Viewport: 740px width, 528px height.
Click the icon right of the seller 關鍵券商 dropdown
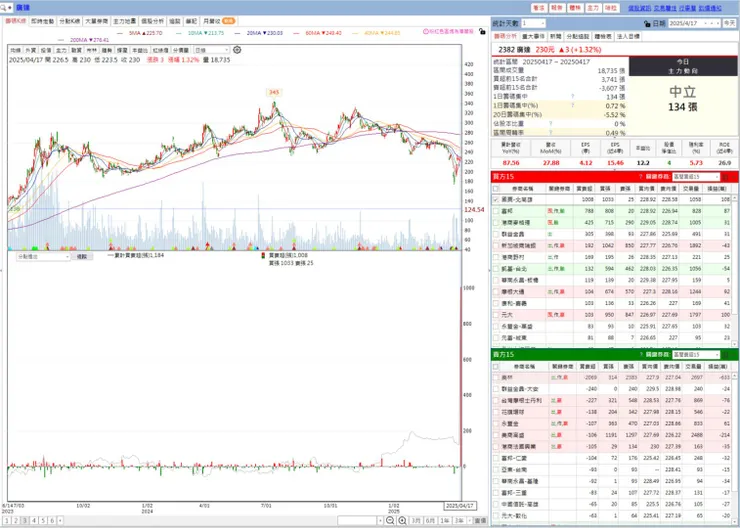pyautogui.click(x=726, y=355)
